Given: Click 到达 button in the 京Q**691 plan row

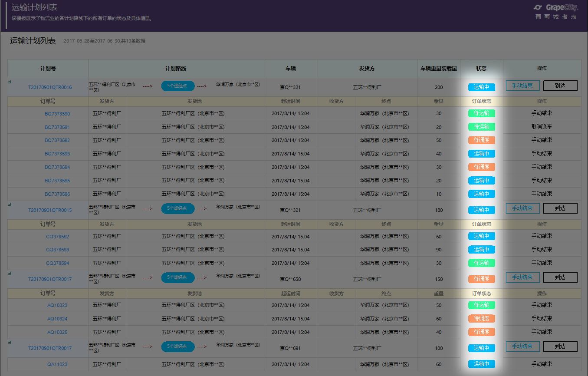Looking at the screenshot, I should pyautogui.click(x=560, y=346).
